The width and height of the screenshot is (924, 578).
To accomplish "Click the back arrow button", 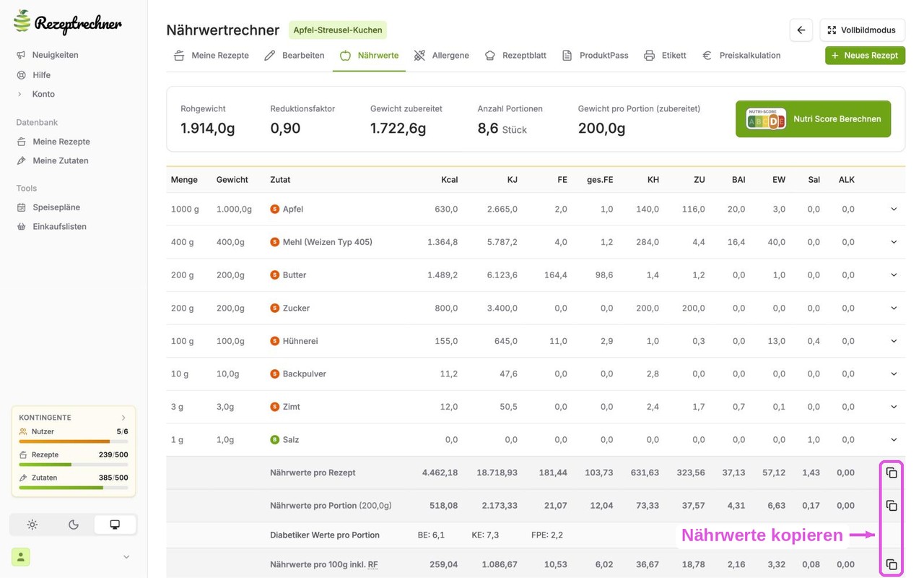I will [x=801, y=30].
